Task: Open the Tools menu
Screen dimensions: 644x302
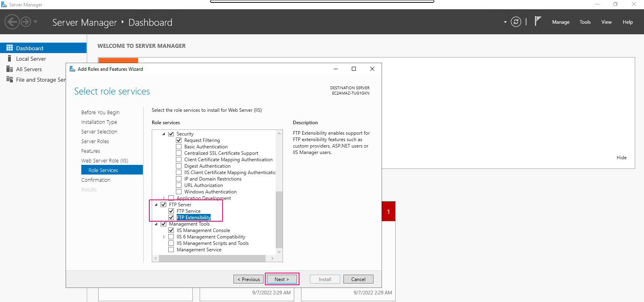Action: click(x=585, y=22)
